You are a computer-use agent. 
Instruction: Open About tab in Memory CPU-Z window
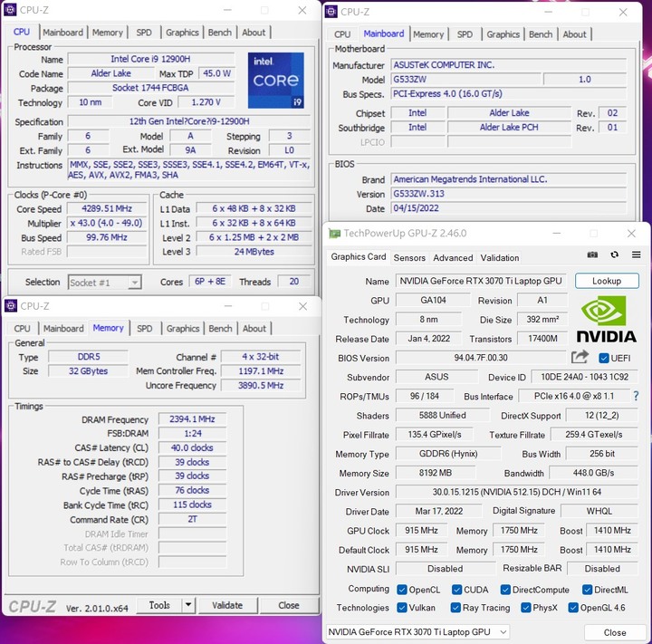tap(254, 328)
